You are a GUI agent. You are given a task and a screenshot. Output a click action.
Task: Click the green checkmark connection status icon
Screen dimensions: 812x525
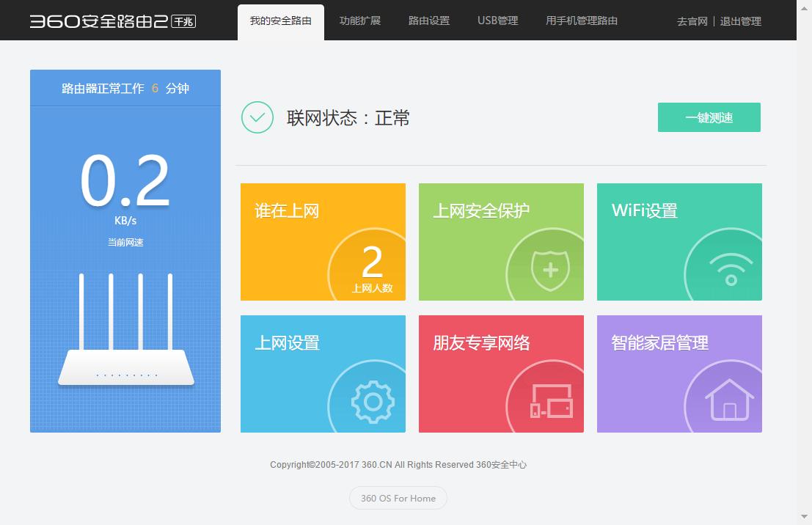tap(256, 117)
